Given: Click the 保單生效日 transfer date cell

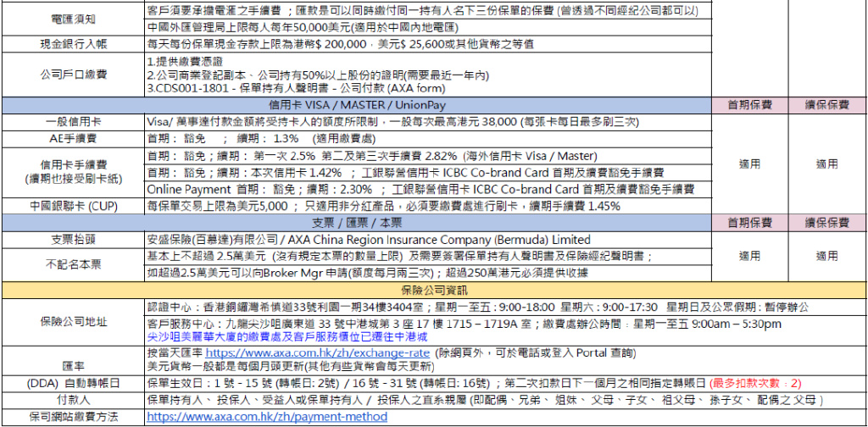Looking at the screenshot, I should click(505, 383).
